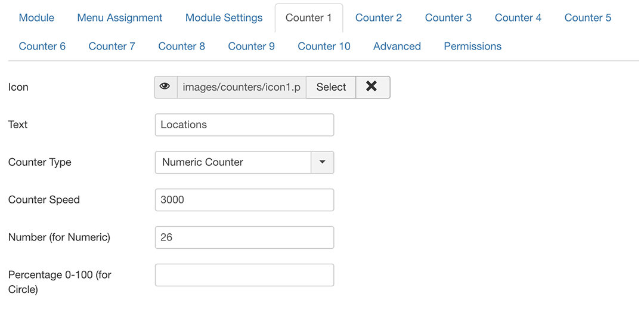Go to the Module Settings tab
This screenshot has height=315, width=644.
[x=224, y=18]
